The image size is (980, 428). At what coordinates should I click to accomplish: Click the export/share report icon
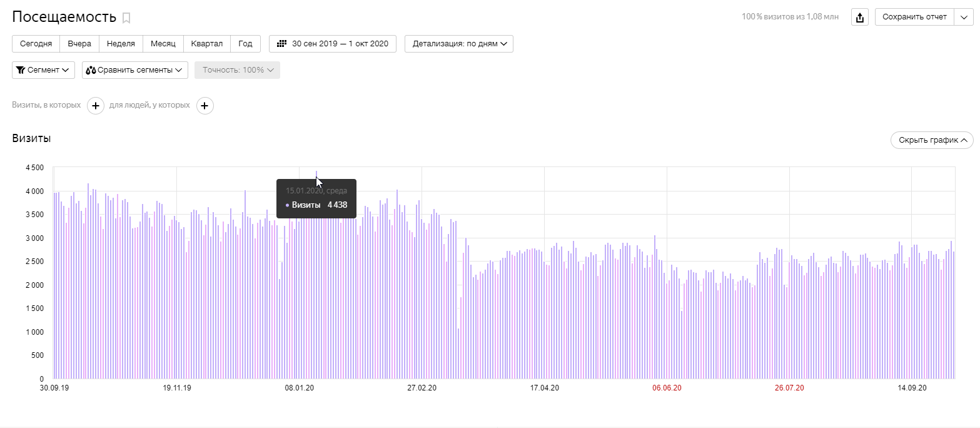click(x=861, y=18)
